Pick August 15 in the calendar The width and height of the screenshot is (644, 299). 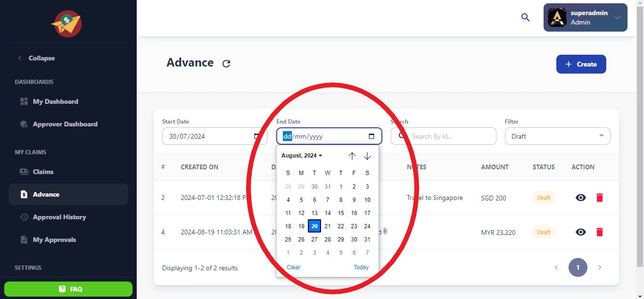[341, 213]
